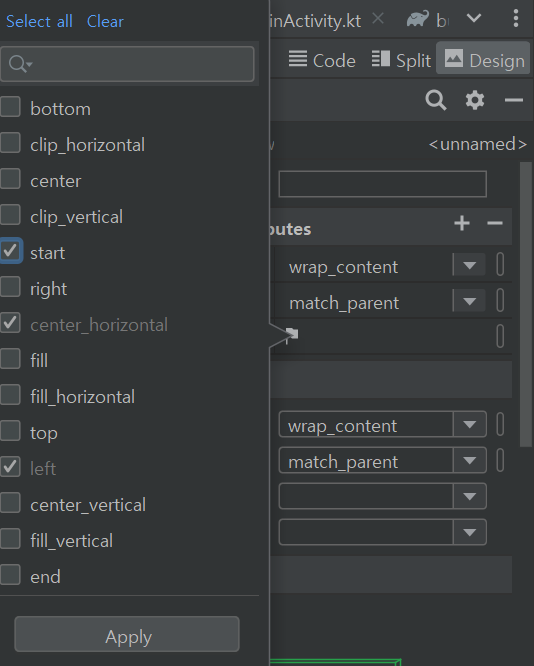Pick resource for the gravity row

click(500, 336)
